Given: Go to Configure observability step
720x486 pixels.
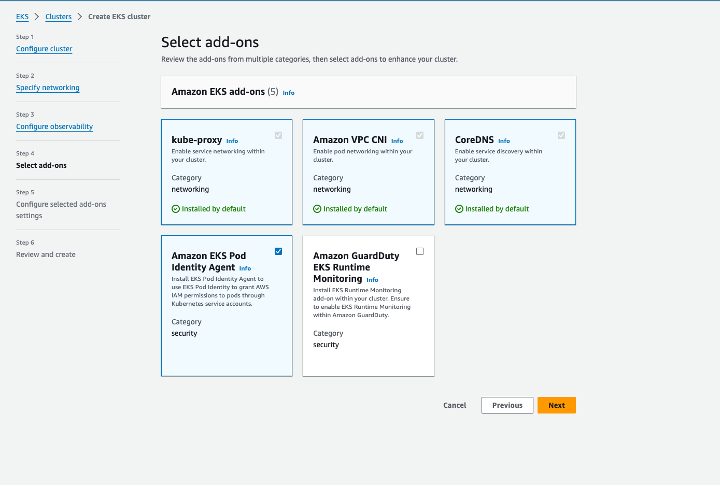Looking at the screenshot, I should pyautogui.click(x=55, y=127).
